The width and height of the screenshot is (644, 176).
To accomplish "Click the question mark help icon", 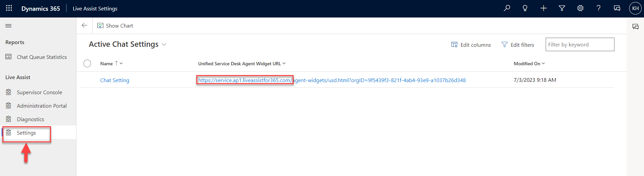I will (598, 8).
